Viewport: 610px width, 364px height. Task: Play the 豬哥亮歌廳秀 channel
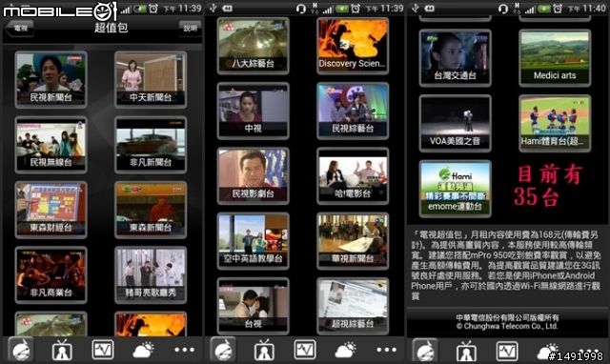point(151,275)
